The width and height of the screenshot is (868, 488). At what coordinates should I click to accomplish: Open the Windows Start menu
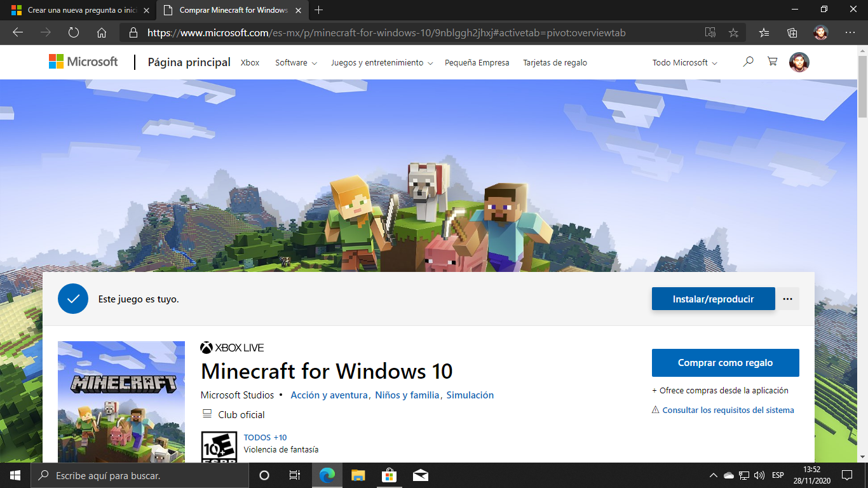[x=15, y=475]
